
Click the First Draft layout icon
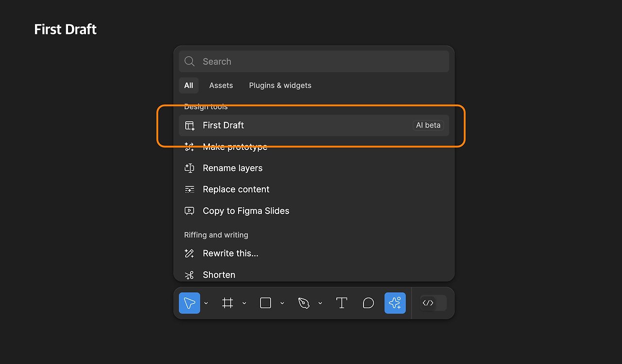click(190, 125)
